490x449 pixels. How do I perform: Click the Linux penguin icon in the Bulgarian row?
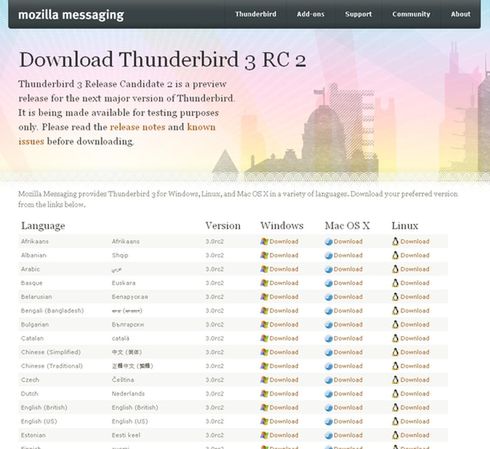coord(395,324)
